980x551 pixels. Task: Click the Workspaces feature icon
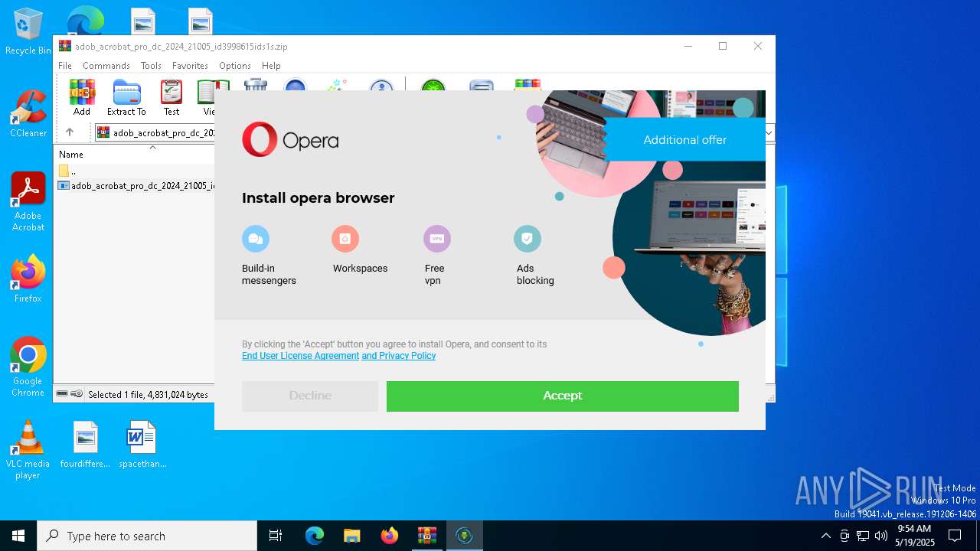click(x=345, y=239)
